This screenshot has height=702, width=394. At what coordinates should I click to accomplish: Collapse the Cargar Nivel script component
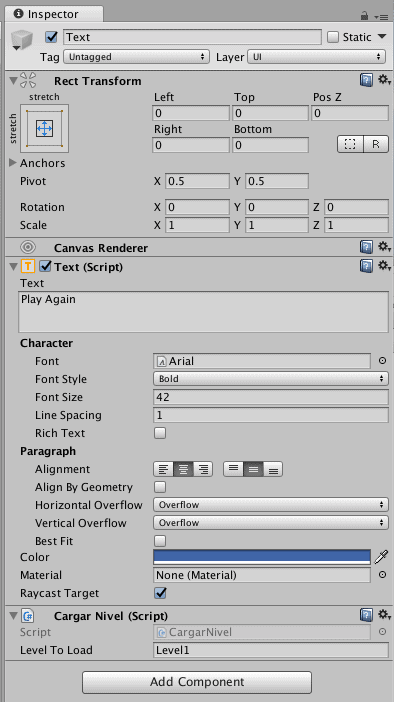pyautogui.click(x=13, y=616)
